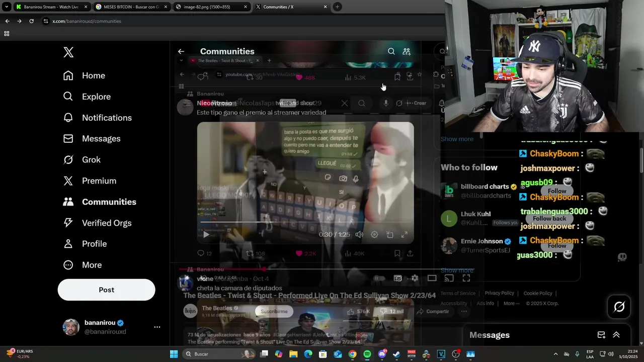Open a new browser tab
This screenshot has height=362, width=644.
[337, 7]
